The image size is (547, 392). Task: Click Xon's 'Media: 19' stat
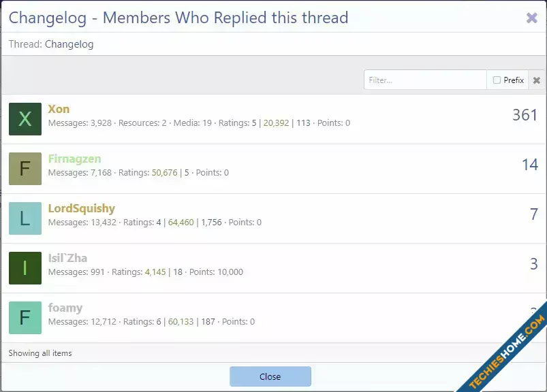193,123
